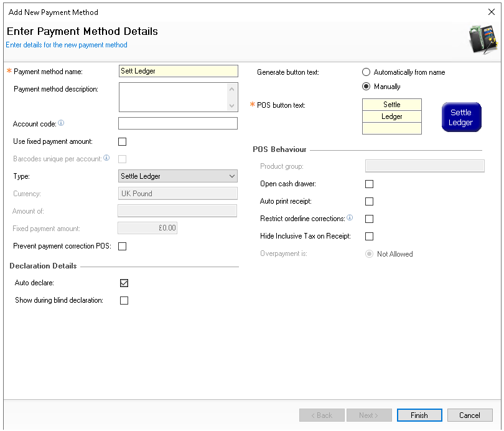Screen dimensions: 504x431
Task: Open the Type dropdown list
Action: coord(177,176)
